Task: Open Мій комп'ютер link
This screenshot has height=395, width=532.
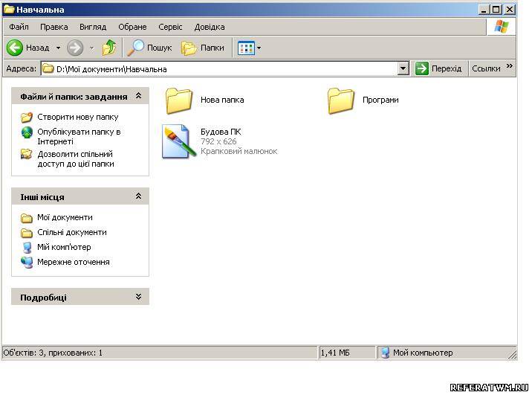Action: tap(64, 247)
